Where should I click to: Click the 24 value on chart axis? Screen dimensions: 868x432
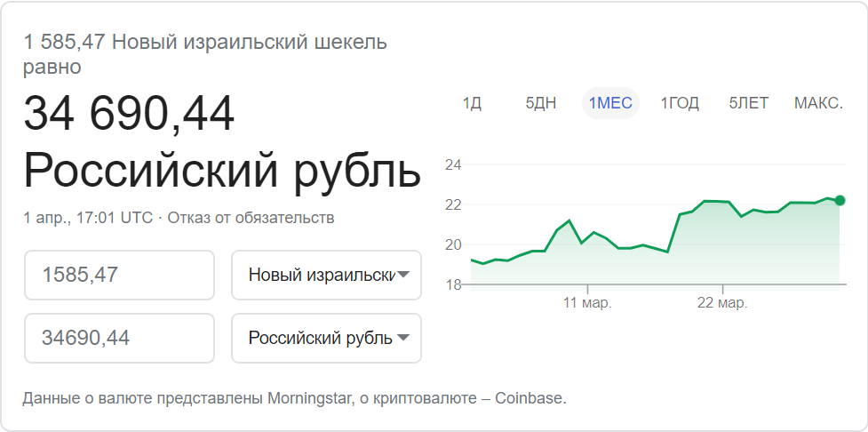point(451,165)
